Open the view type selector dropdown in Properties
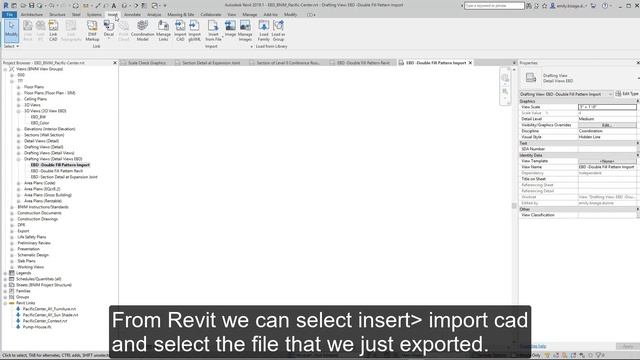This screenshot has height=360, width=640. click(610, 94)
